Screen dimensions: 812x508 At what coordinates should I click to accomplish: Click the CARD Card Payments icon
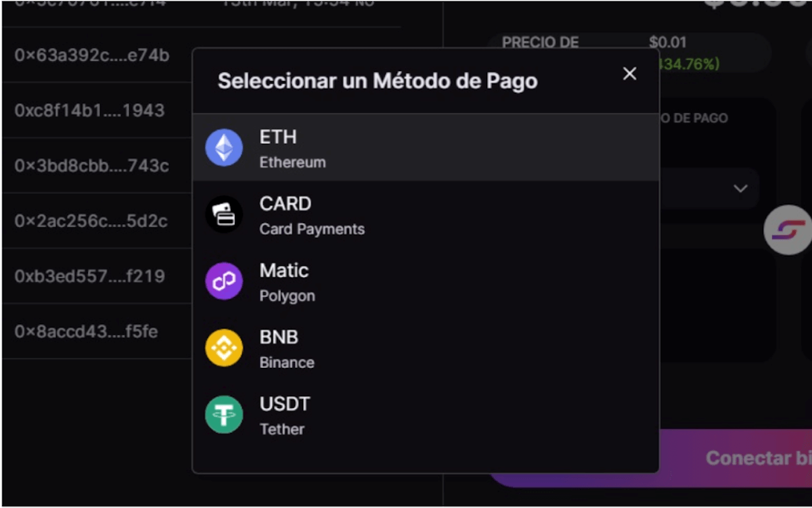223,214
